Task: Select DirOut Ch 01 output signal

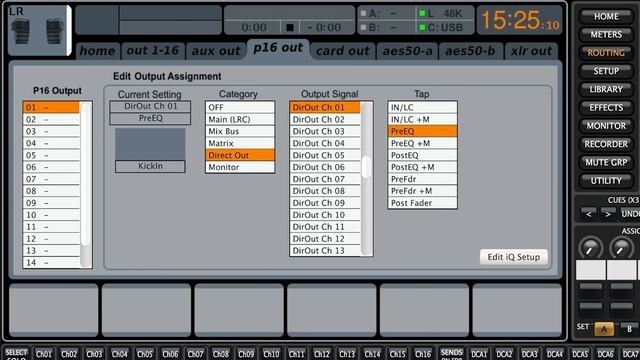Action: click(x=325, y=107)
